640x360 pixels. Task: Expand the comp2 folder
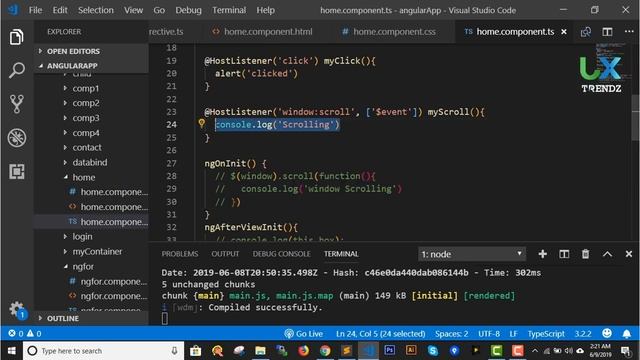(x=86, y=103)
